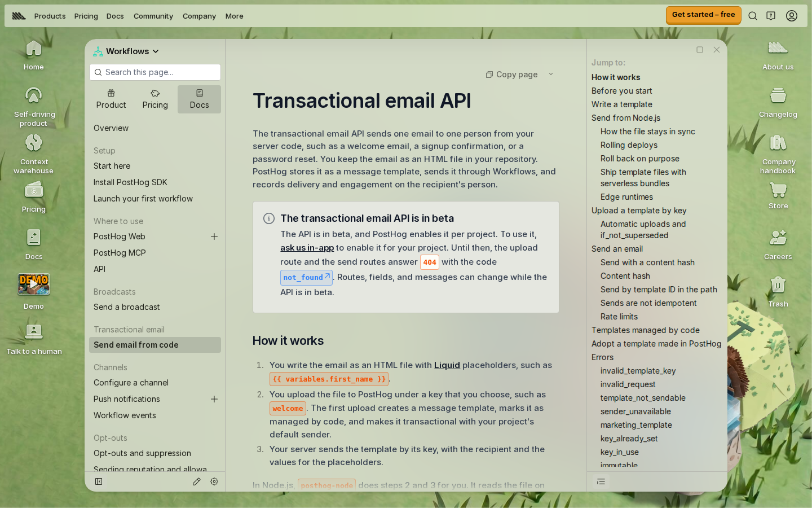Jump to Upload a template by key
This screenshot has height=508, width=812.
[x=639, y=211]
